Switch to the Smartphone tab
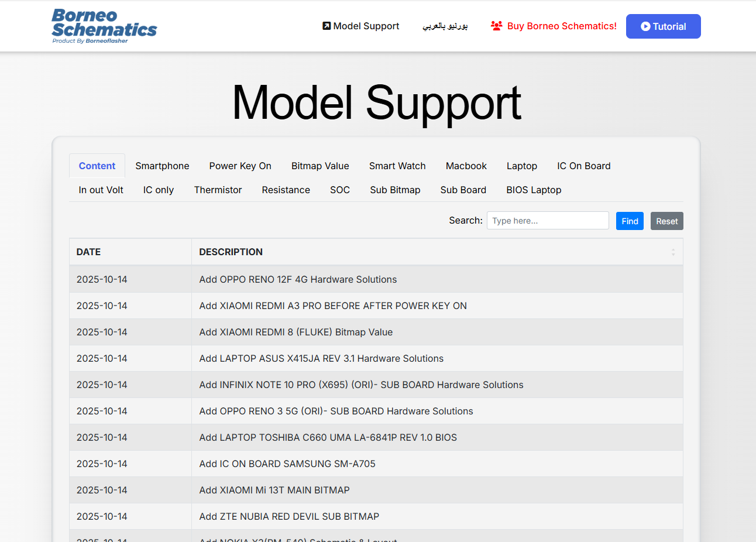 point(162,166)
